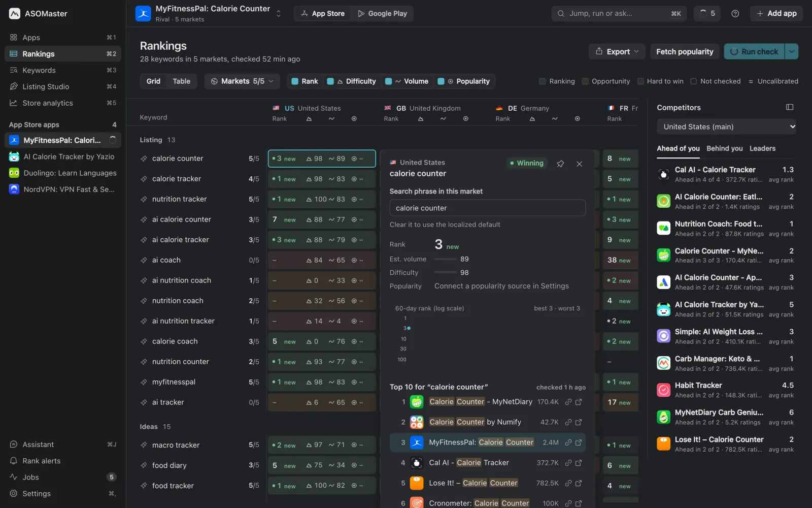The height and width of the screenshot is (508, 812).
Task: Open Carb Manager: Keto competitor entry
Action: click(726, 363)
